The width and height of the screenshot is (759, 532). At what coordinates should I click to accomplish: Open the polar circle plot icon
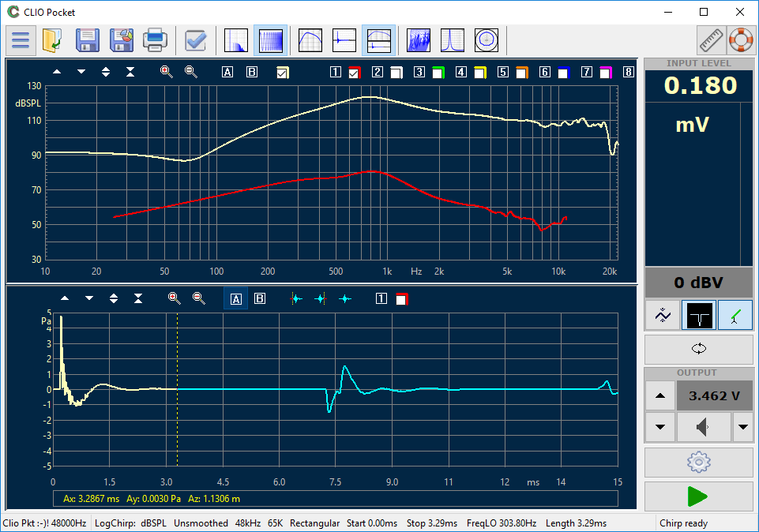click(487, 40)
